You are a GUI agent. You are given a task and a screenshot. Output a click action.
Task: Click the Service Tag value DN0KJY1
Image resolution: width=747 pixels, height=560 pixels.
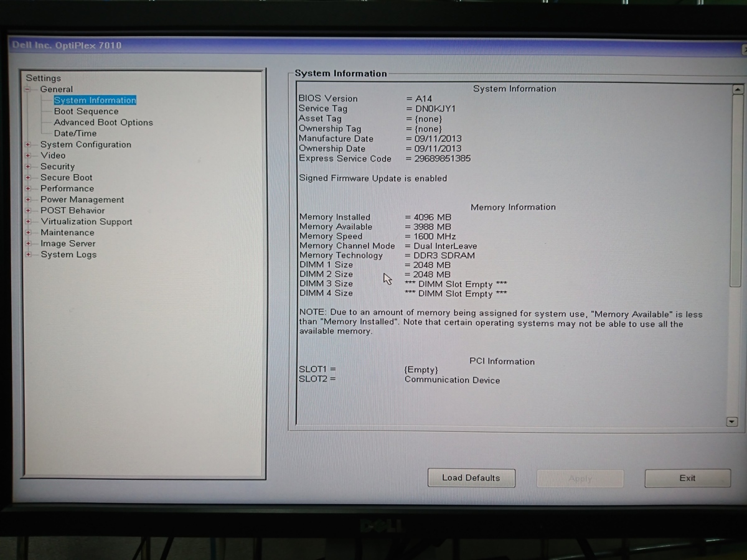[435, 108]
